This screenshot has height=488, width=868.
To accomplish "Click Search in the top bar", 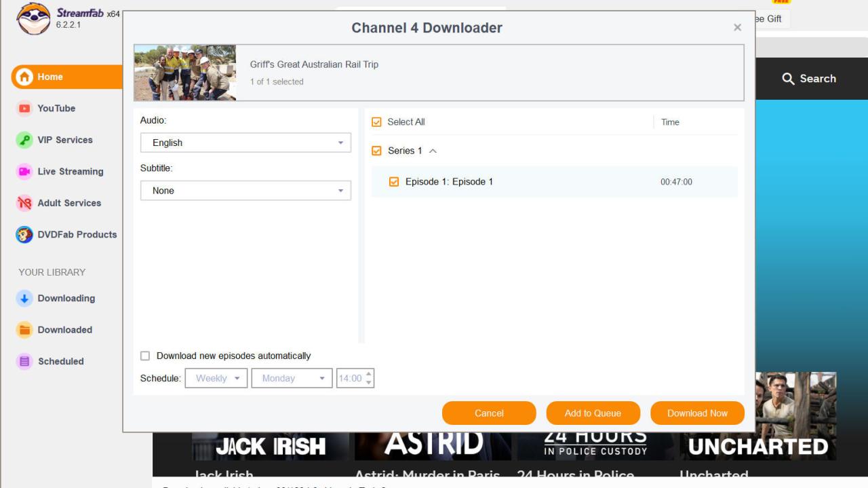I will (809, 79).
